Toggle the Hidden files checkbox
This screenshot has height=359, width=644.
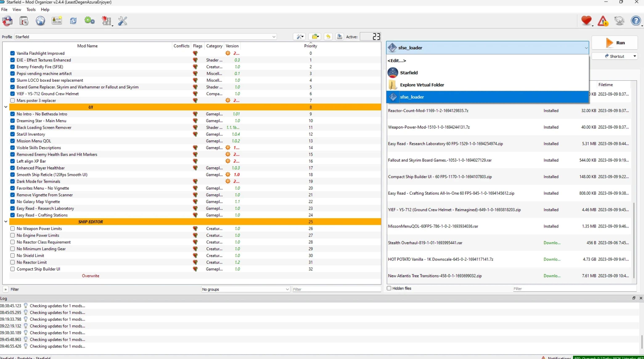(x=389, y=288)
